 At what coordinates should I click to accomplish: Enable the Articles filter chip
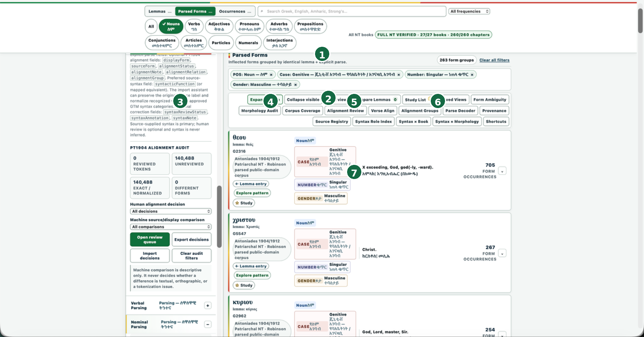point(194,43)
